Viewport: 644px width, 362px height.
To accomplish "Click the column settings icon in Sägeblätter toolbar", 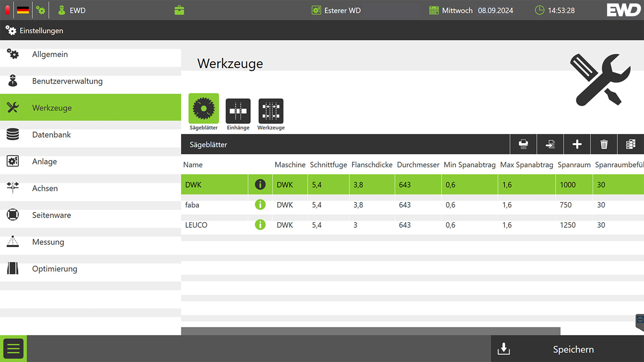I will point(630,145).
